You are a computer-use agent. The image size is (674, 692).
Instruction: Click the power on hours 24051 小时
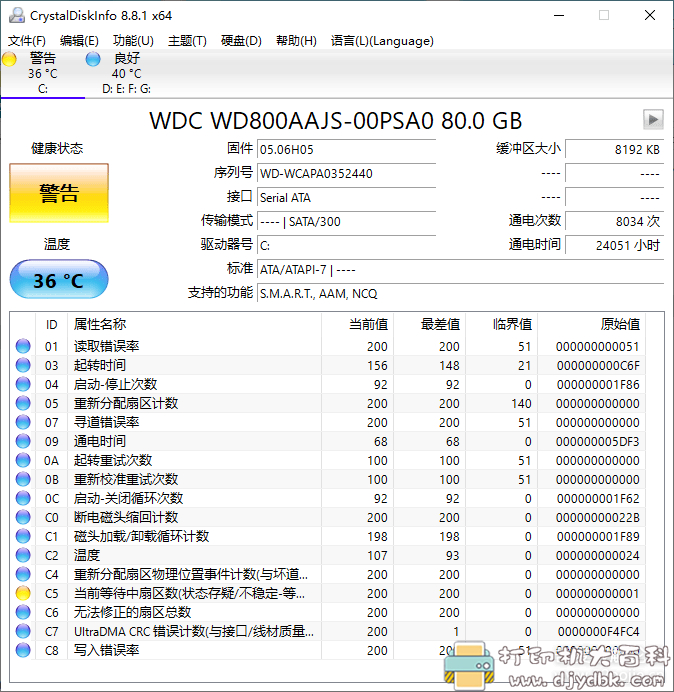[x=614, y=245]
